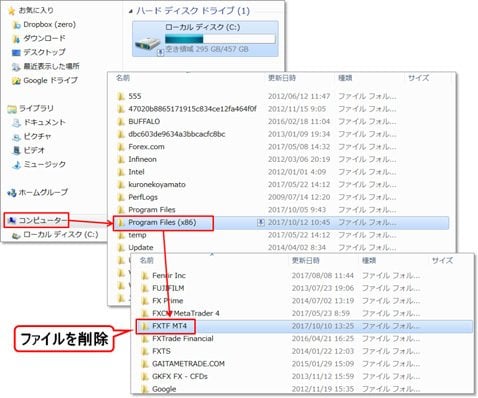Click the ローカル ディスク (C:) drive icon
Viewport: 478px width, 398px height.
pyautogui.click(x=148, y=44)
